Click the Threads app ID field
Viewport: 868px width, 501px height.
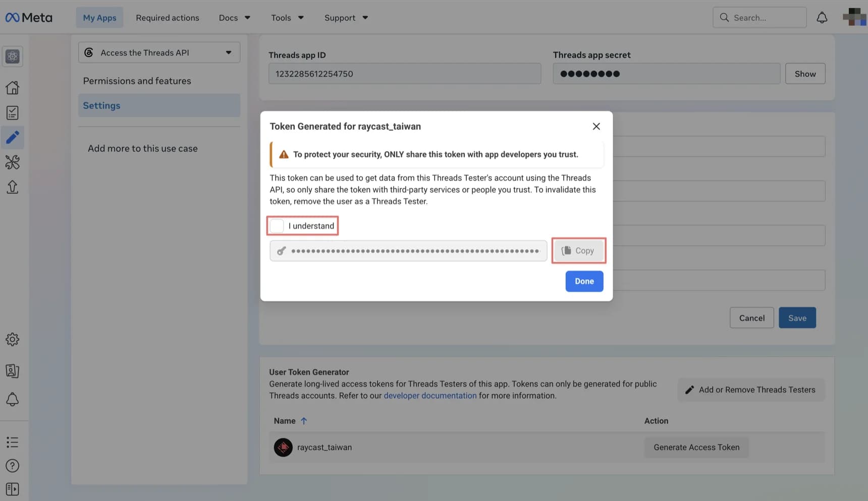click(x=405, y=74)
